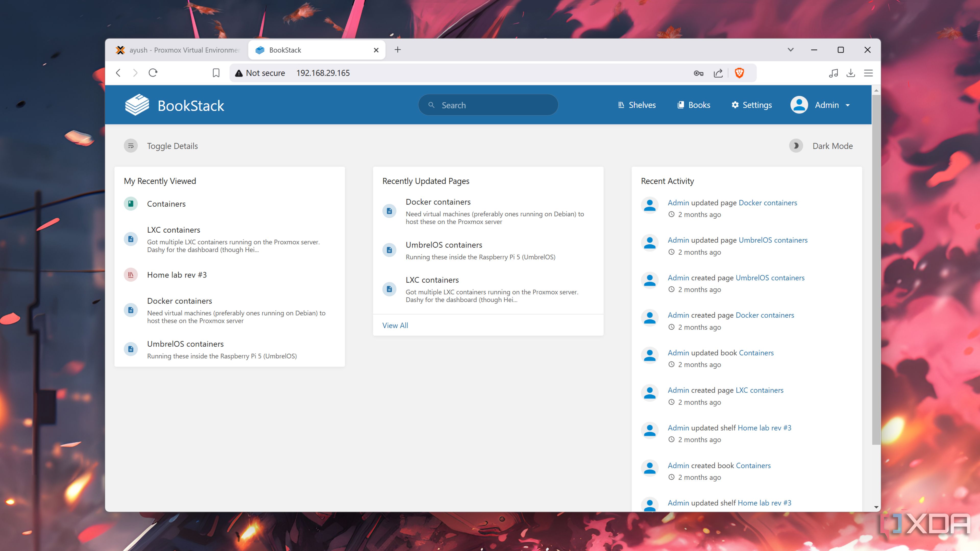
Task: Open UmbrelOS containers title in Recently Updated Pages
Action: point(444,245)
